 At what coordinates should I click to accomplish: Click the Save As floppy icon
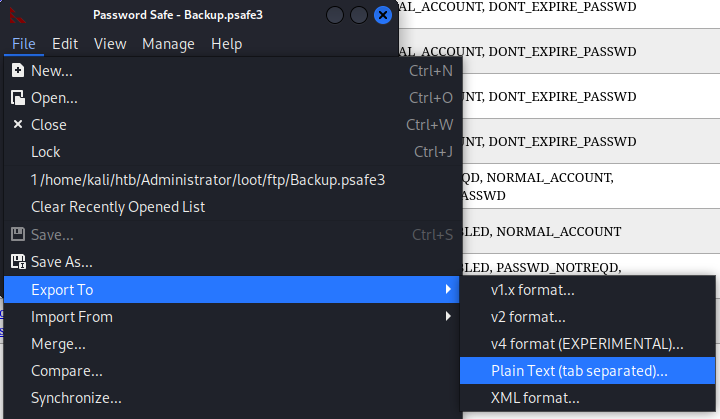(x=18, y=262)
